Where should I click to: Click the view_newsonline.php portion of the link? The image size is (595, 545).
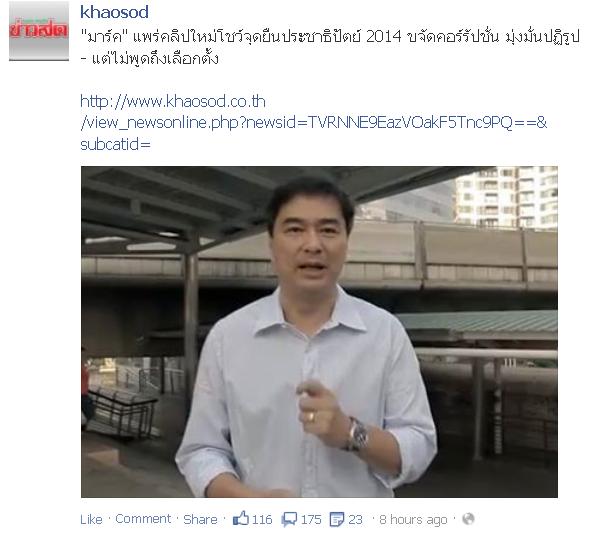click(161, 123)
